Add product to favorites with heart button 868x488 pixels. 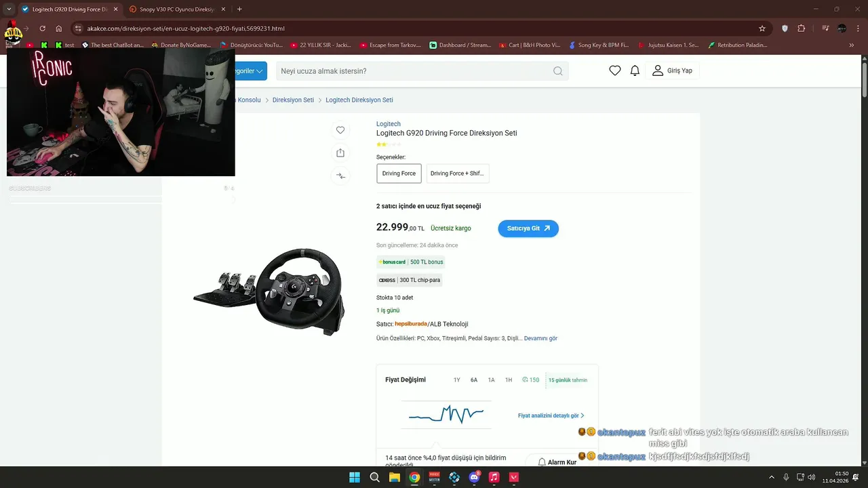tap(340, 130)
